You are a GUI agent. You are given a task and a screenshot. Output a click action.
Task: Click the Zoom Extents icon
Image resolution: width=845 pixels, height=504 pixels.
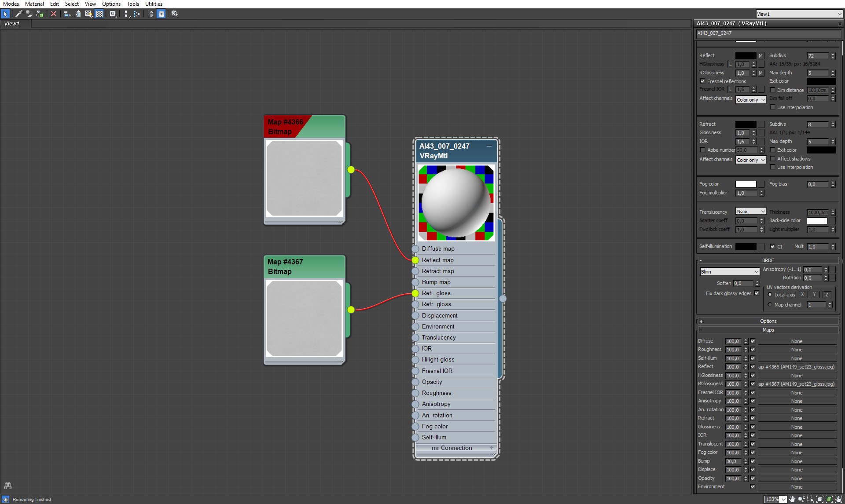[x=820, y=499]
